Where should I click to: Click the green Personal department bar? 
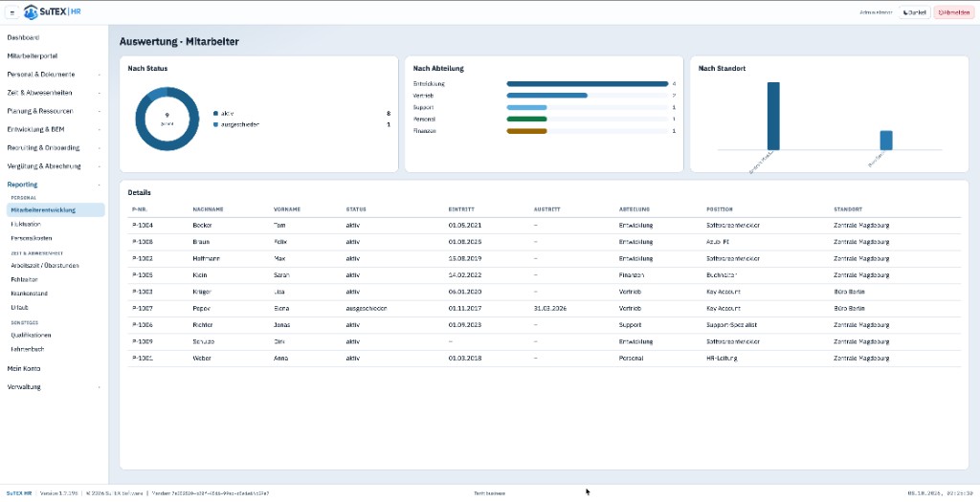click(x=527, y=120)
